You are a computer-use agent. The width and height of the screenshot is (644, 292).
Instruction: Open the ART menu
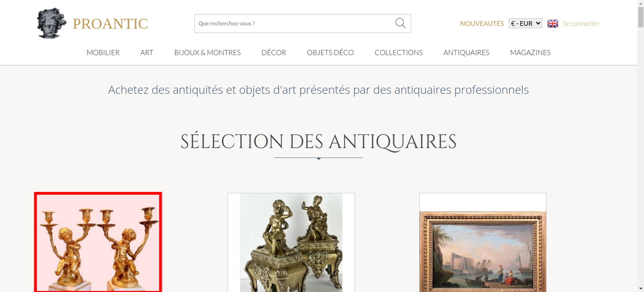coord(147,52)
